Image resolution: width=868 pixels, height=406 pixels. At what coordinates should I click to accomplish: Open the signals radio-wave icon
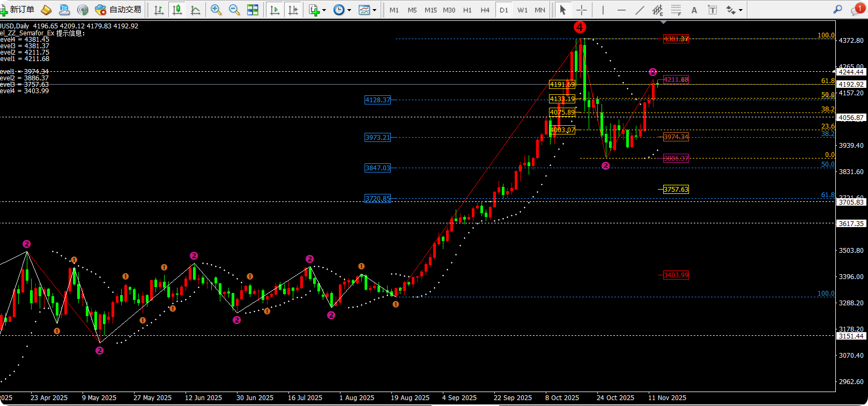83,10
